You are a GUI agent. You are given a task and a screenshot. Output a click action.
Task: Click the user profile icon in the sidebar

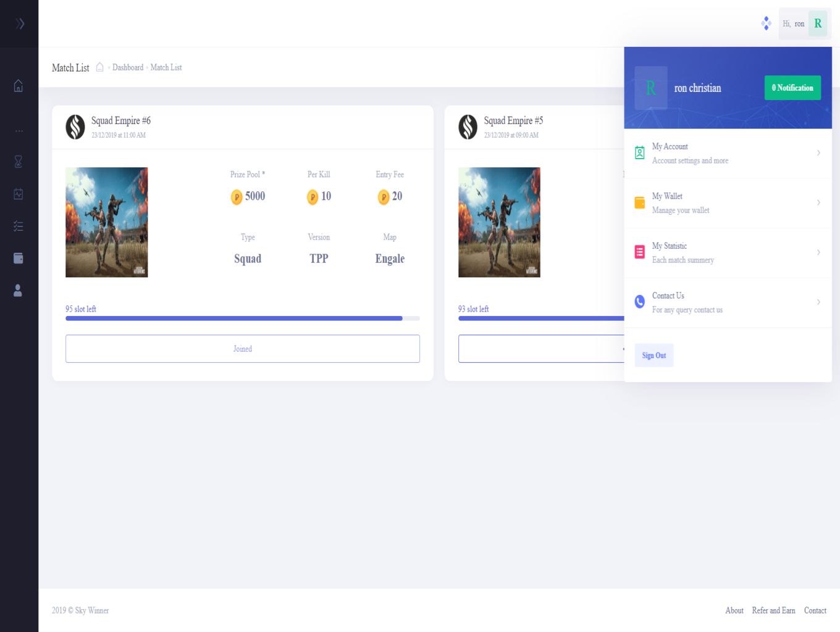[18, 291]
